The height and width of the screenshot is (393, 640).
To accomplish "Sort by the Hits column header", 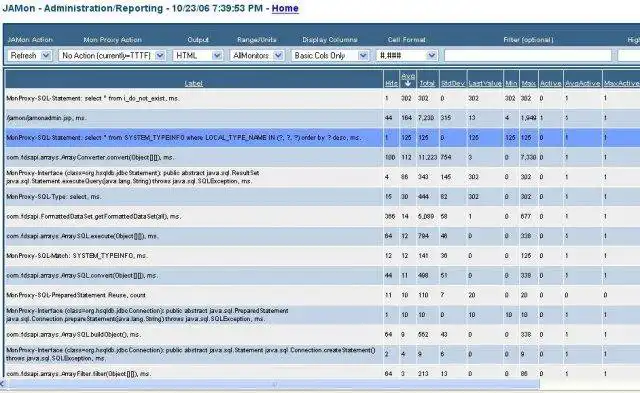I will pos(391,83).
